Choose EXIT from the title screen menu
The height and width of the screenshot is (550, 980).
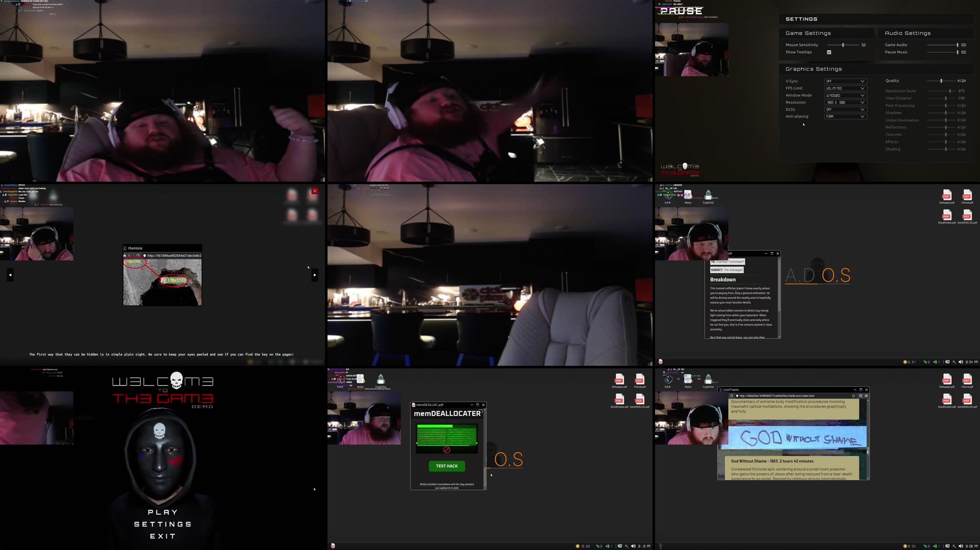tap(163, 536)
